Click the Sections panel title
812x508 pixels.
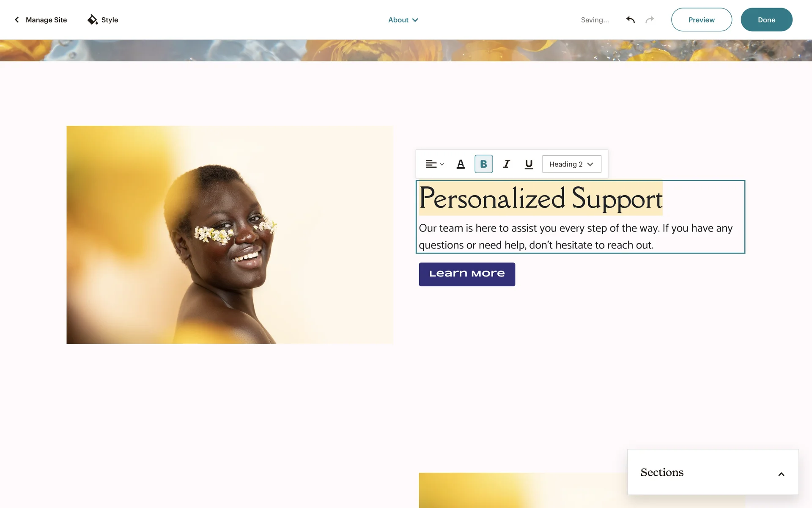[662, 472]
